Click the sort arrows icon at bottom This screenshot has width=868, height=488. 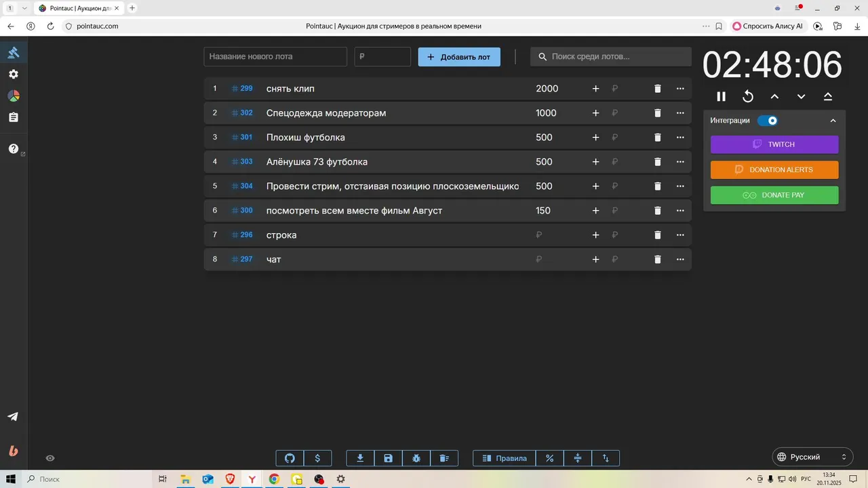[606, 458]
